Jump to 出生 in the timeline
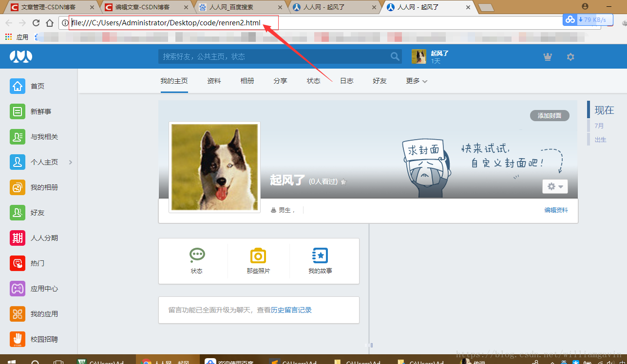The image size is (627, 364). tap(601, 140)
